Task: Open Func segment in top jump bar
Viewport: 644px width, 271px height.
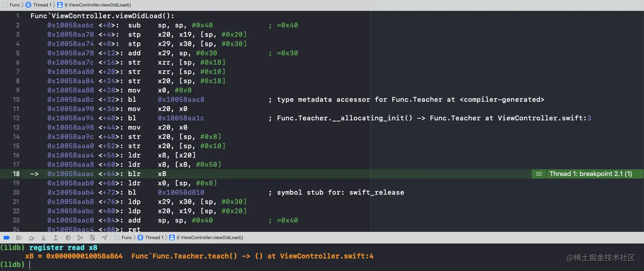Action: [x=15, y=5]
